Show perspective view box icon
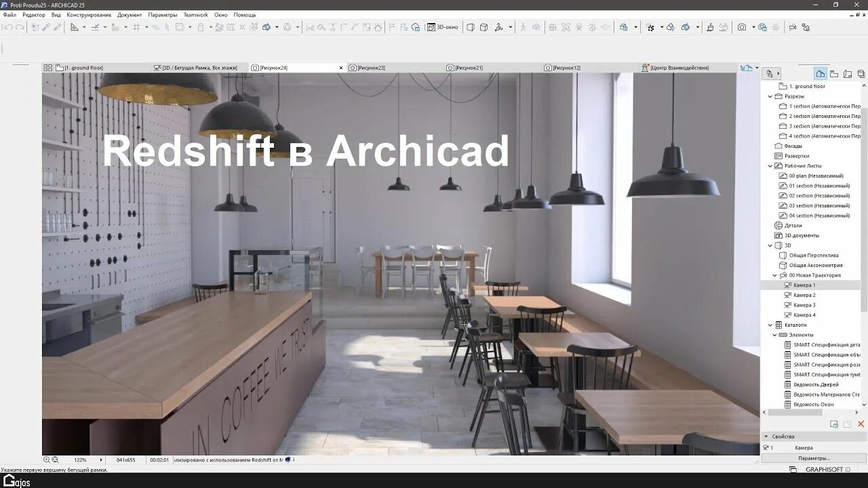This screenshot has height=488, width=868. [471, 27]
